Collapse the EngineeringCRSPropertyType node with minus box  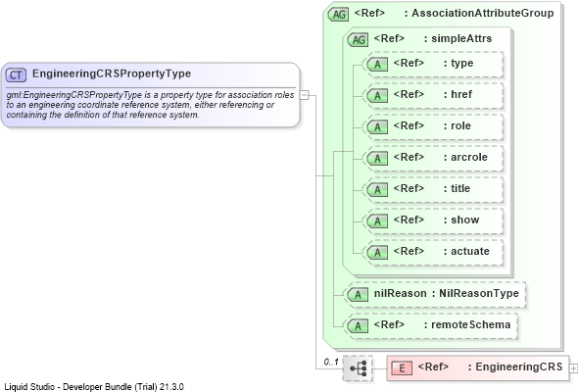(304, 95)
